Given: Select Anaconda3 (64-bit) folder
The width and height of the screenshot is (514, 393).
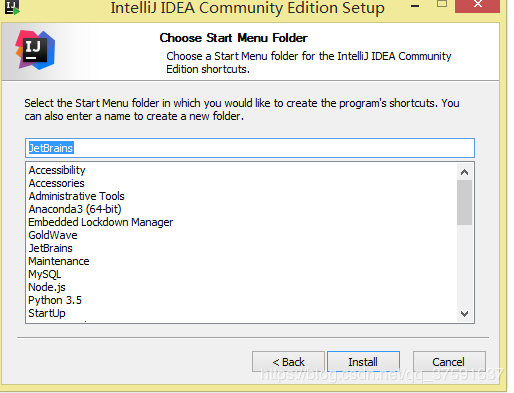Looking at the screenshot, I should click(x=75, y=209).
